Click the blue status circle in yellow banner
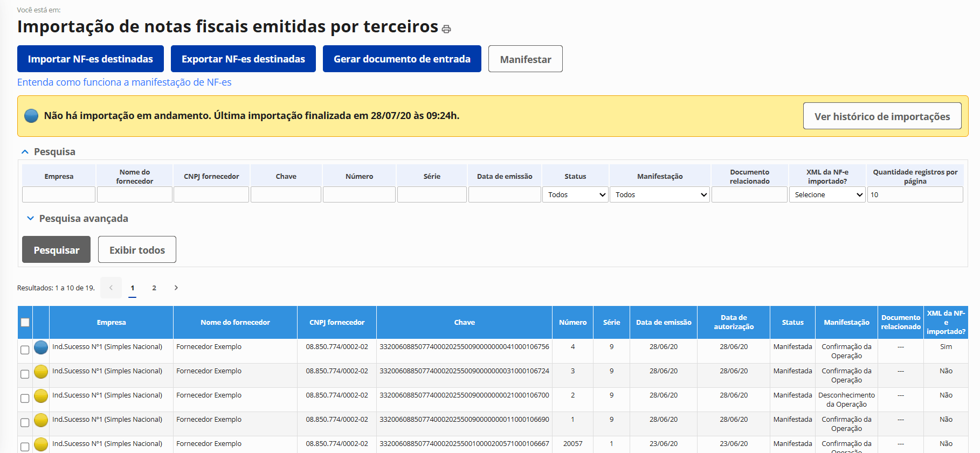This screenshot has width=980, height=453. pyautogui.click(x=31, y=116)
